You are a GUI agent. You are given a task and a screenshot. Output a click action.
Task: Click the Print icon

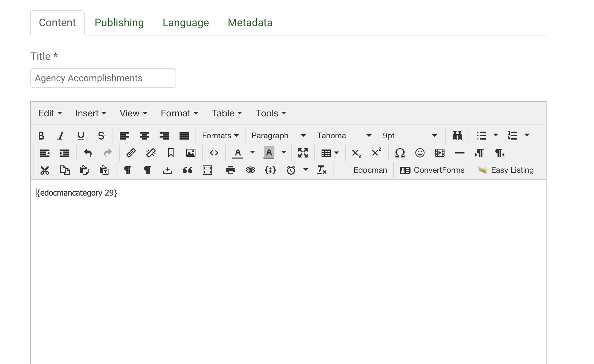tap(231, 170)
